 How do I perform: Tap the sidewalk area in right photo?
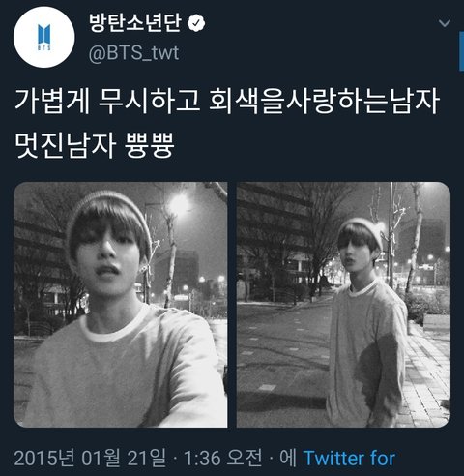[425, 371]
